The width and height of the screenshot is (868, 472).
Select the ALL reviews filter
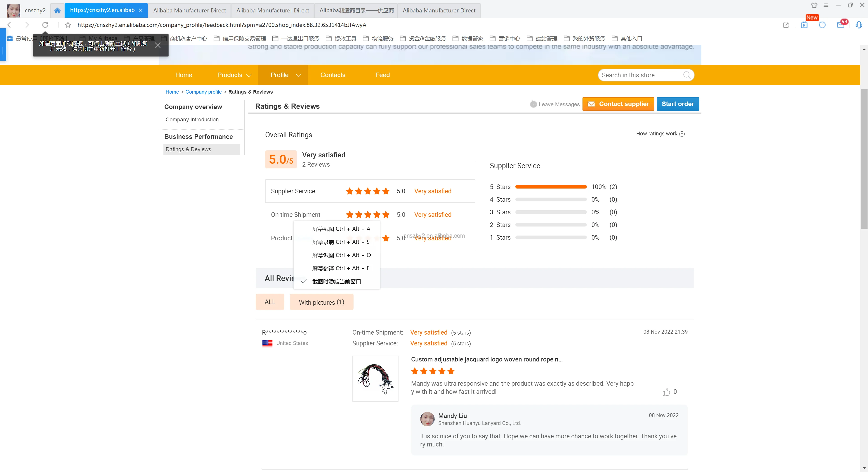270,302
